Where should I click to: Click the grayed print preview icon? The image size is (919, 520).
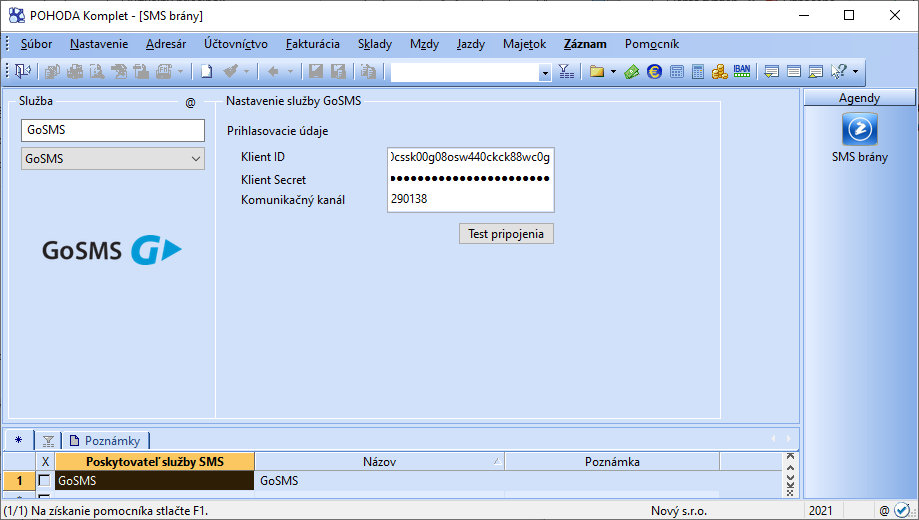97,72
